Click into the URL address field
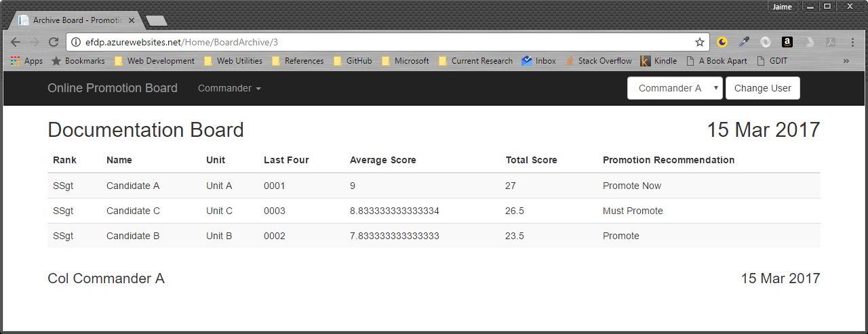The width and height of the screenshot is (868, 334). 380,42
